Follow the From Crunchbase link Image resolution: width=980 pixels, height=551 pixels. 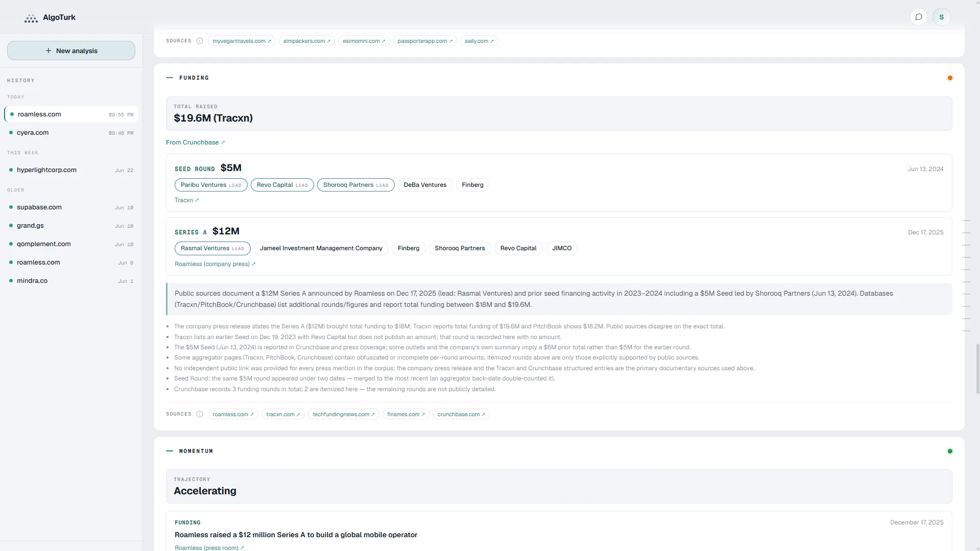195,142
